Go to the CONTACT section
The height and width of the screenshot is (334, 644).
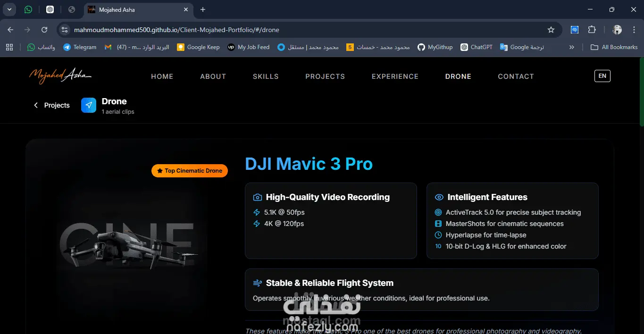[516, 76]
